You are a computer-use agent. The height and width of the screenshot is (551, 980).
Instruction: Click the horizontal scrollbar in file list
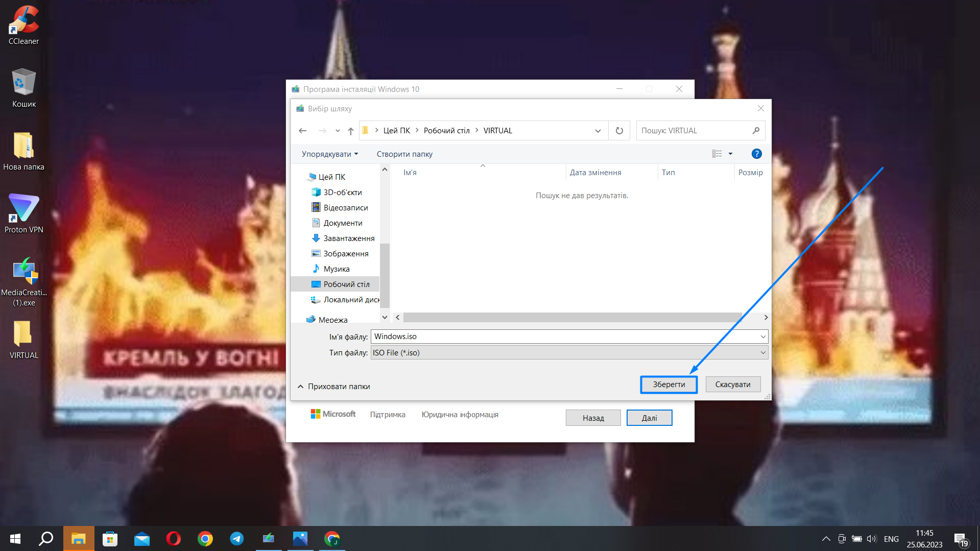572,317
